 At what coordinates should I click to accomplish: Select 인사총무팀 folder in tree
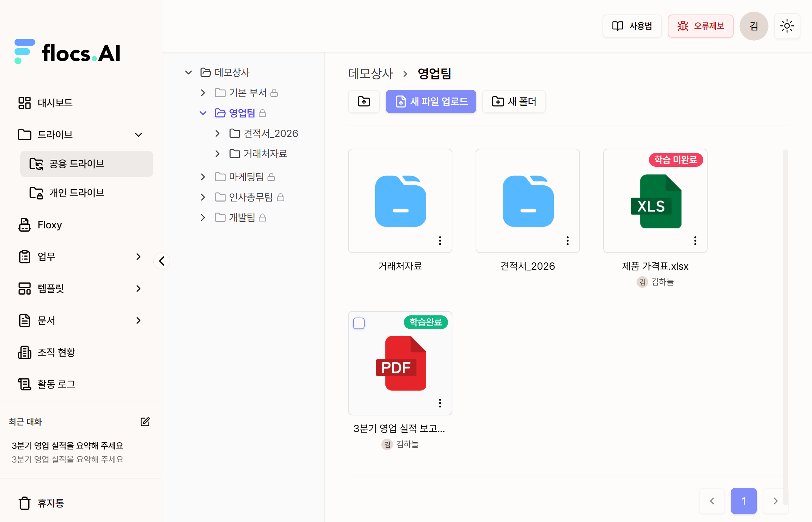251,197
